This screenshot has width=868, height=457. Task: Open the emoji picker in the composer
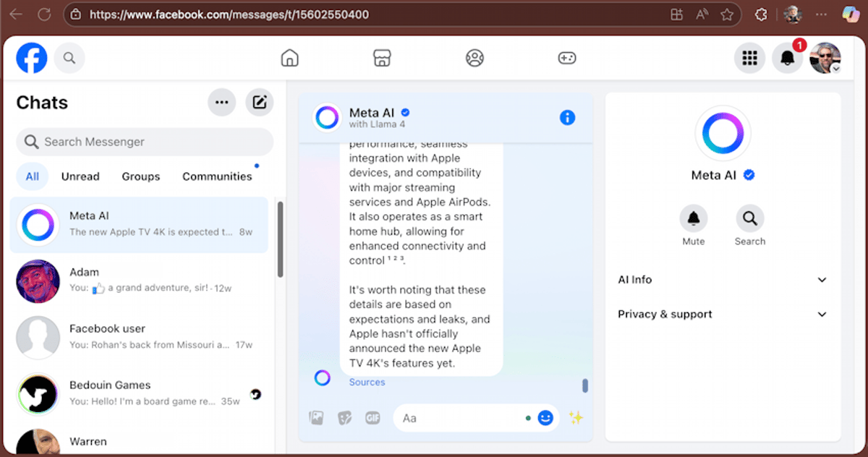545,418
